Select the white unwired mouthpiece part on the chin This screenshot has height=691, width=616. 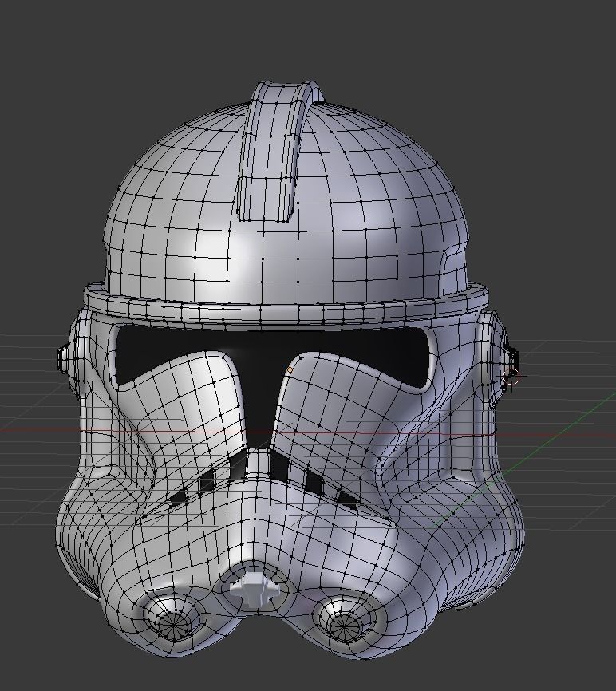pyautogui.click(x=254, y=589)
